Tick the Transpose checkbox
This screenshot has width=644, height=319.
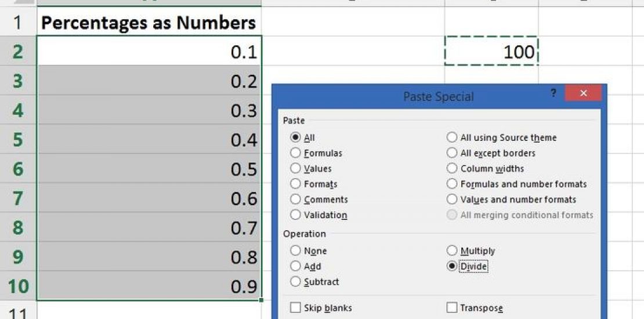tap(452, 307)
